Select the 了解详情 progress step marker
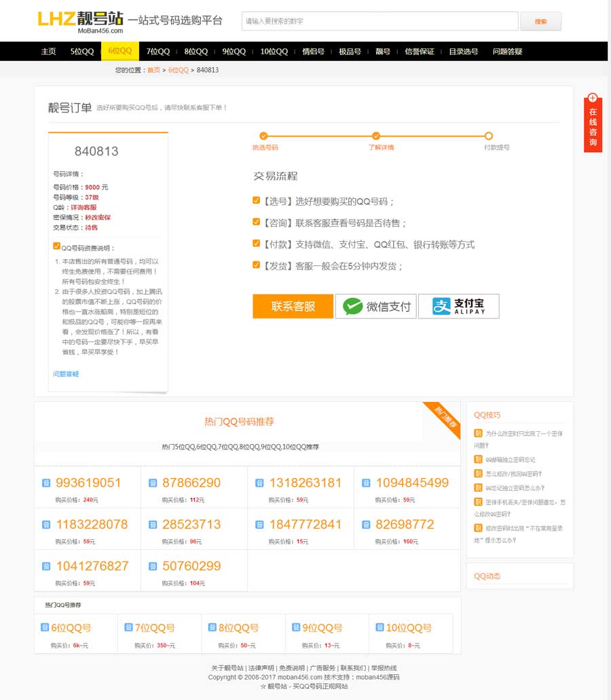The width and height of the screenshot is (611, 700). pyautogui.click(x=376, y=136)
